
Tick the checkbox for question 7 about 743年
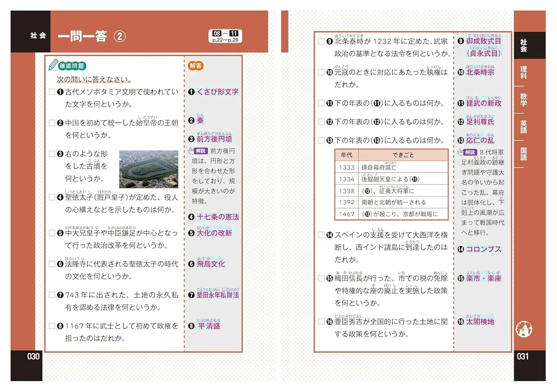pos(52,295)
